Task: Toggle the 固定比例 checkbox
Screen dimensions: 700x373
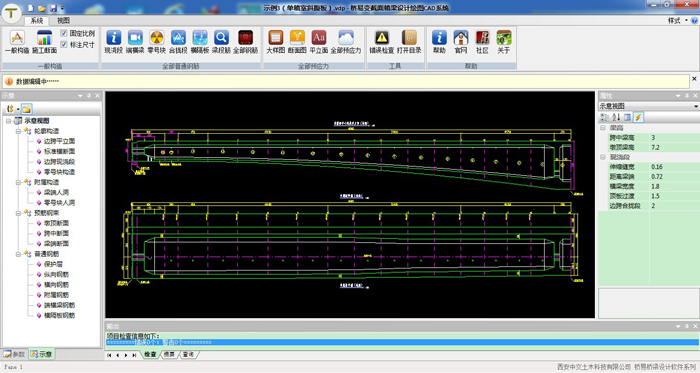Action: point(64,33)
